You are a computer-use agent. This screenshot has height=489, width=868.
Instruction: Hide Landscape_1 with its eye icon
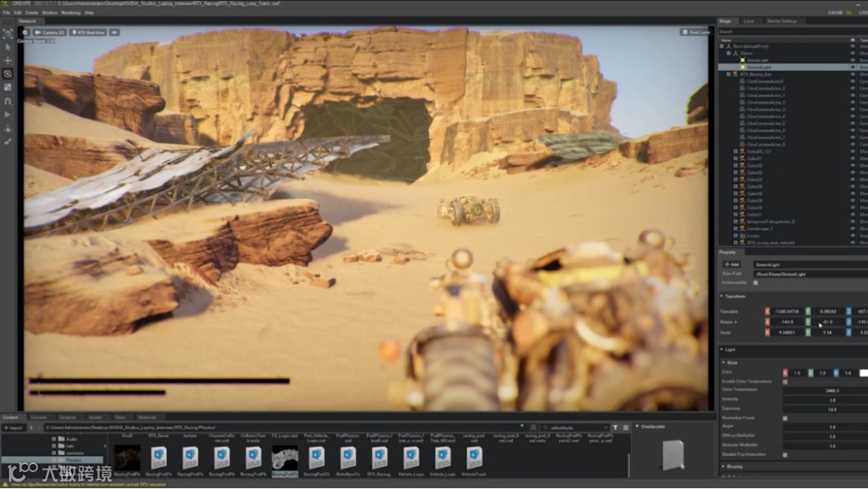tap(853, 228)
